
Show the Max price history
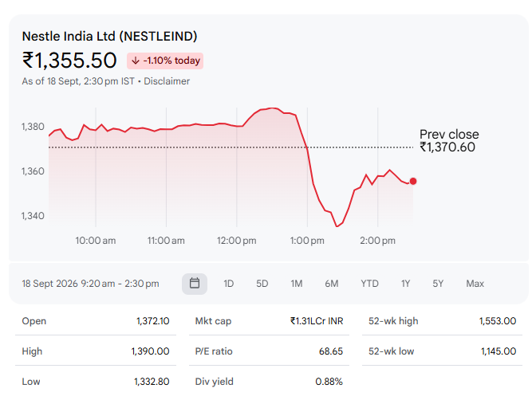(475, 284)
